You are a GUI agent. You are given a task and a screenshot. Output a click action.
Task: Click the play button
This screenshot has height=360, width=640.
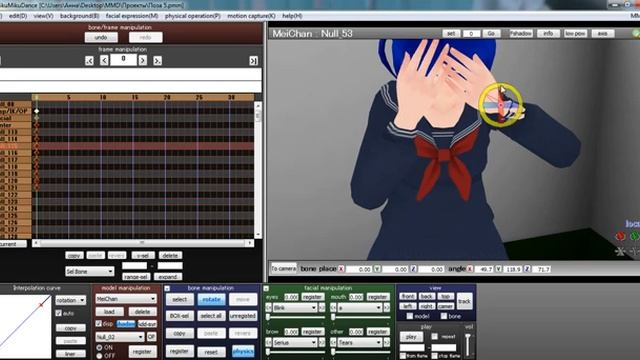411,337
